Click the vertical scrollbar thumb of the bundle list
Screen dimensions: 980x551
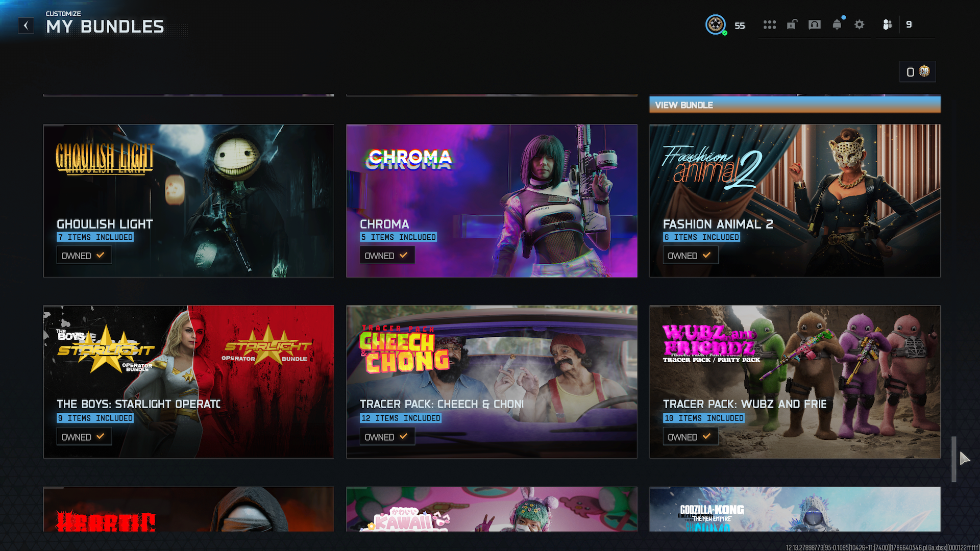(x=953, y=459)
